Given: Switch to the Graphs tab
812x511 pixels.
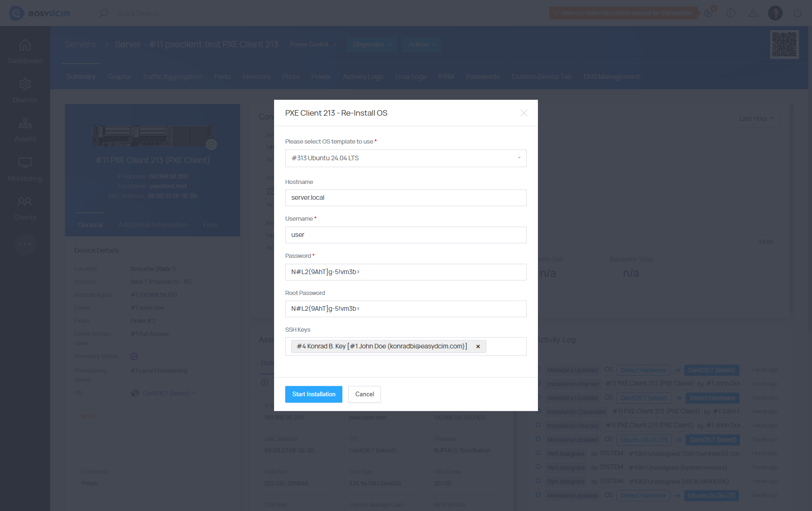Looking at the screenshot, I should (119, 77).
